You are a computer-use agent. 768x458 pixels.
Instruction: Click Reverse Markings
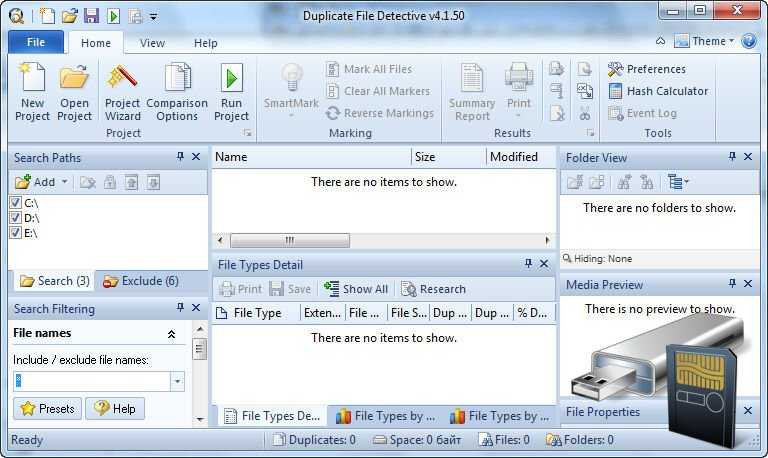(380, 113)
